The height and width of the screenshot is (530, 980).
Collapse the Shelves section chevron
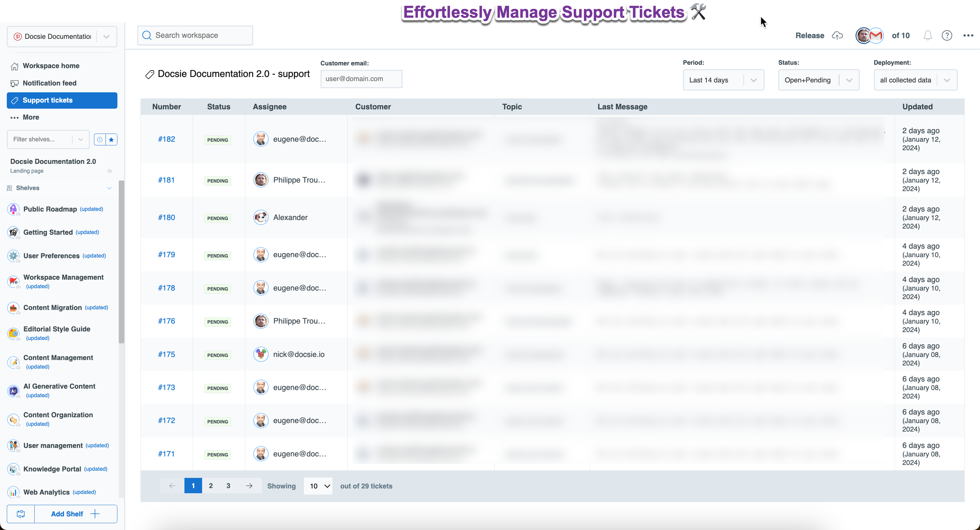(109, 188)
